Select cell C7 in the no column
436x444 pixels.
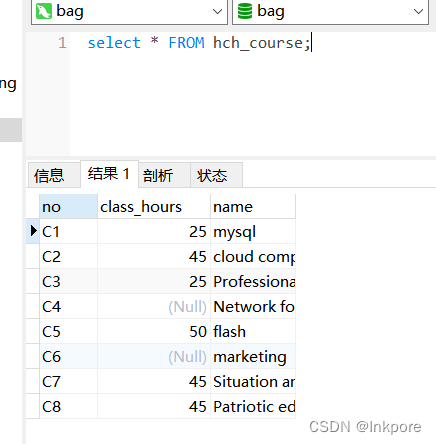tap(68, 381)
